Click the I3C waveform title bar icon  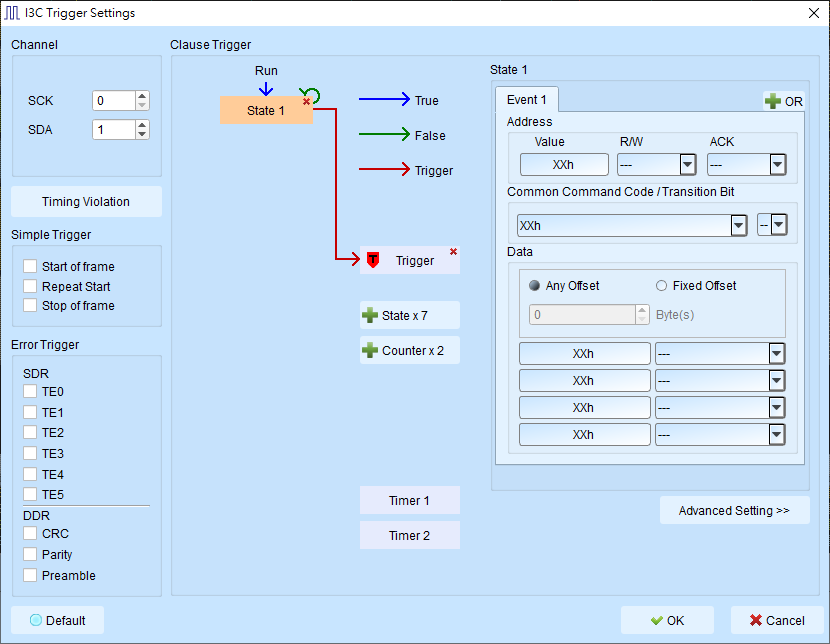click(x=12, y=13)
